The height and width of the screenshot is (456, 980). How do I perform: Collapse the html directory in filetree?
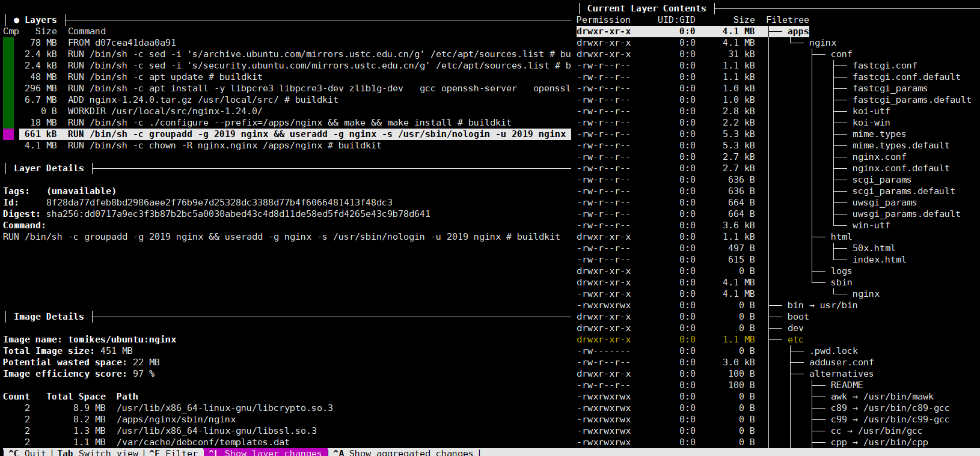pyautogui.click(x=841, y=237)
